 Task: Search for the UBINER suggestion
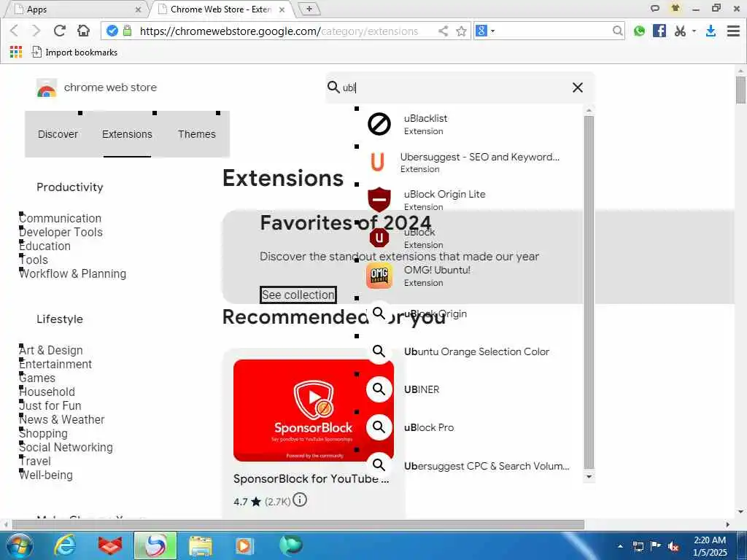(469, 389)
